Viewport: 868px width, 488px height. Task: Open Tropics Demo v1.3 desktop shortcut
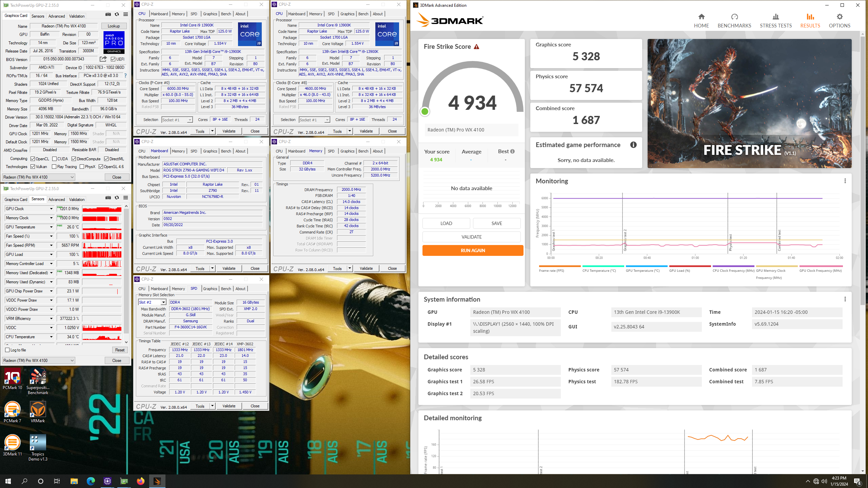pos(38,447)
